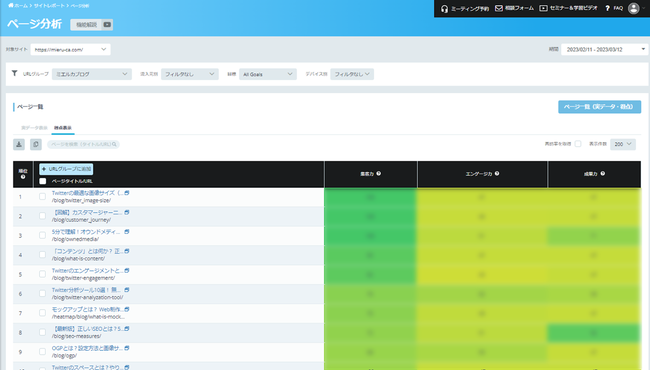Screen dimensions: 650x371
Task: Click the URLグループに追加 button
Action: (66, 169)
